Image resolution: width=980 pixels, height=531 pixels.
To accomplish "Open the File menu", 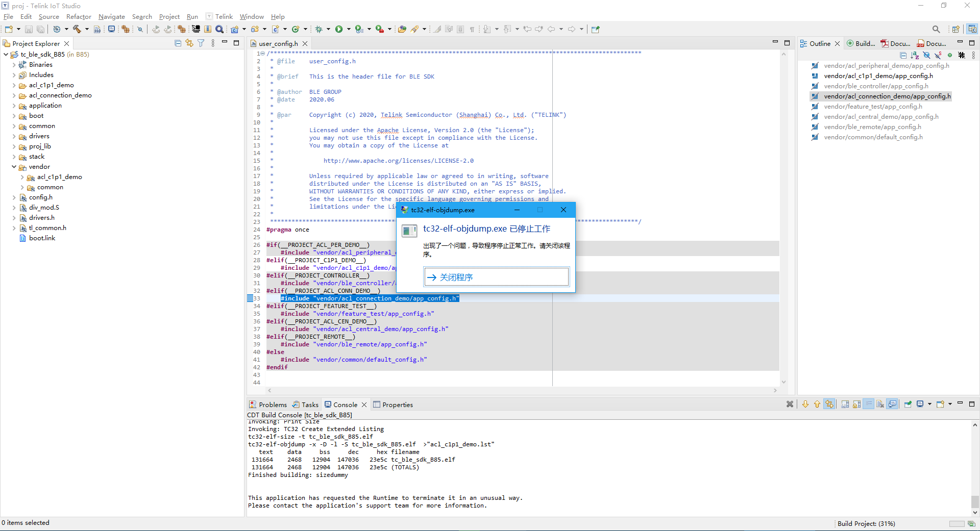I will tap(8, 17).
